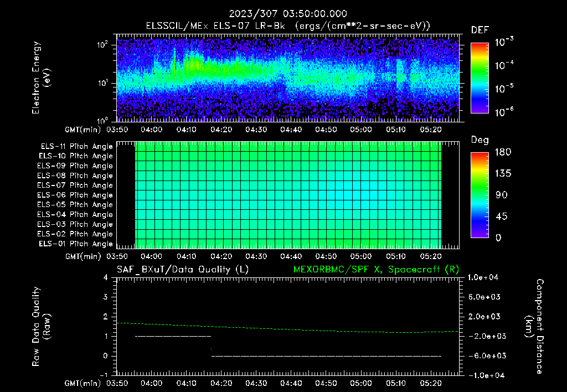Click the 04:10 tick label under the data quality plot
This screenshot has width=567, height=392.
pos(186,383)
